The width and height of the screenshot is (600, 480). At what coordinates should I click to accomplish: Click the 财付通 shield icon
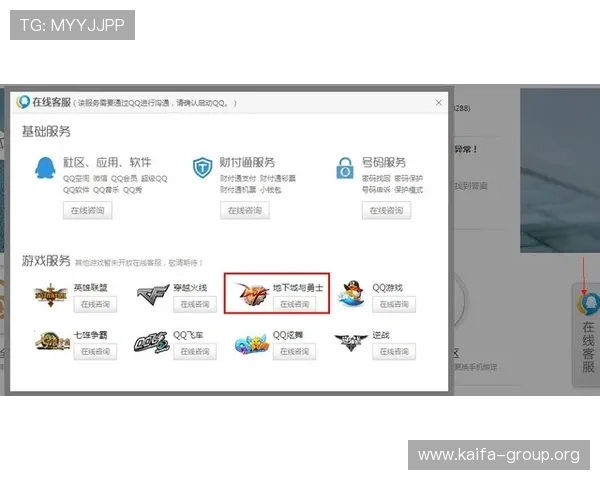[202, 167]
